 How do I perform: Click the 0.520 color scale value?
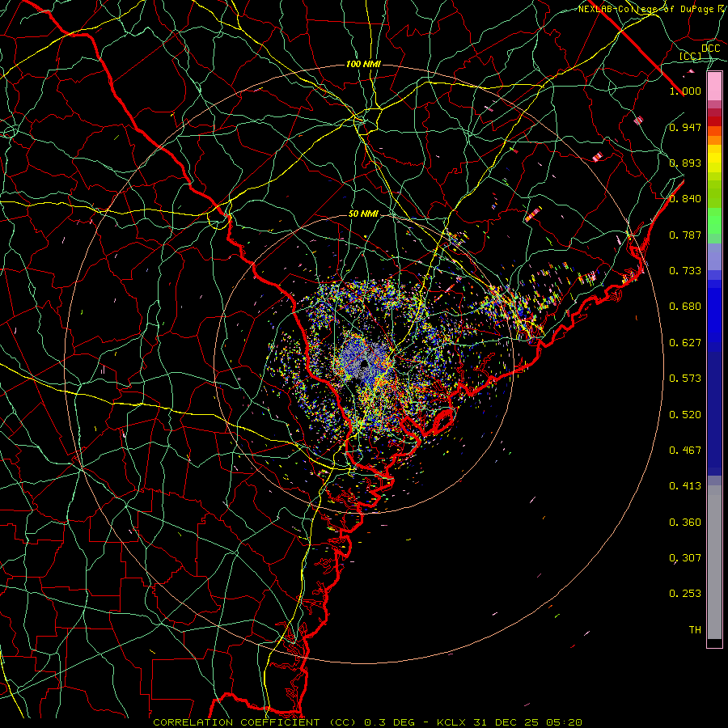coord(685,415)
